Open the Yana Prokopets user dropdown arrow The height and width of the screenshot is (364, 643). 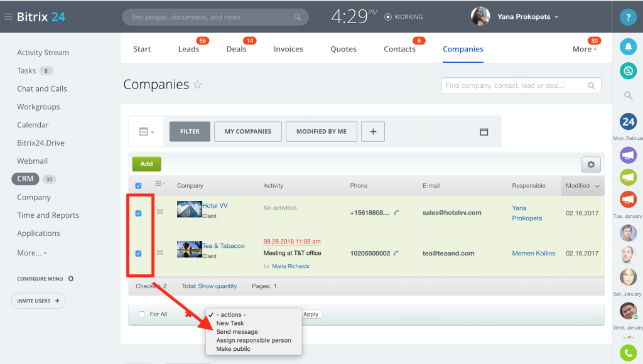coord(556,17)
